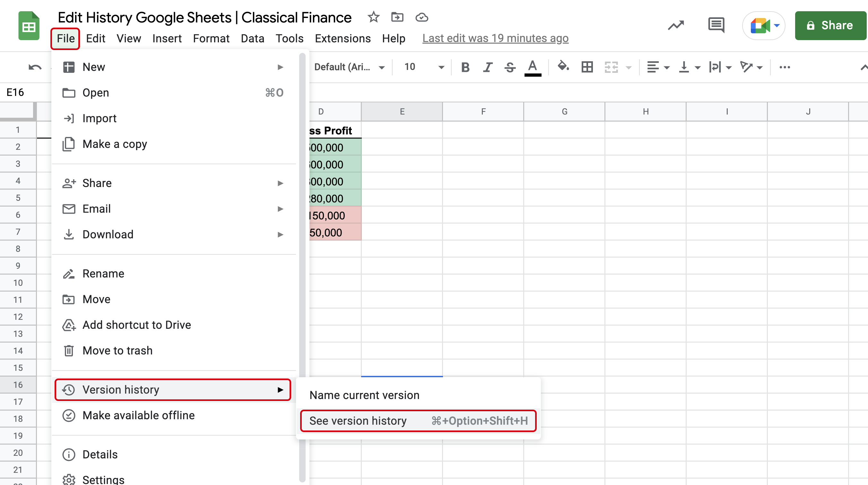Select Name current version
Image resolution: width=868 pixels, height=485 pixels.
365,395
